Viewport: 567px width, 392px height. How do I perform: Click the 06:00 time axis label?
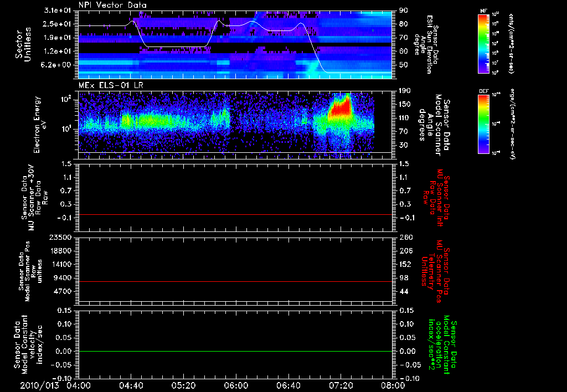236,385
